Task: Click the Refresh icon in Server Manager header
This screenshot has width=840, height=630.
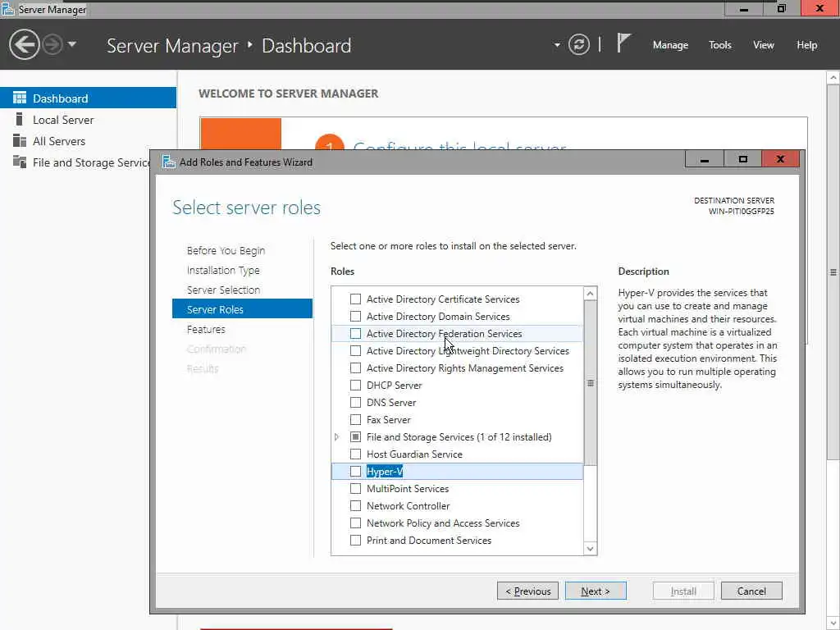Action: coord(579,44)
